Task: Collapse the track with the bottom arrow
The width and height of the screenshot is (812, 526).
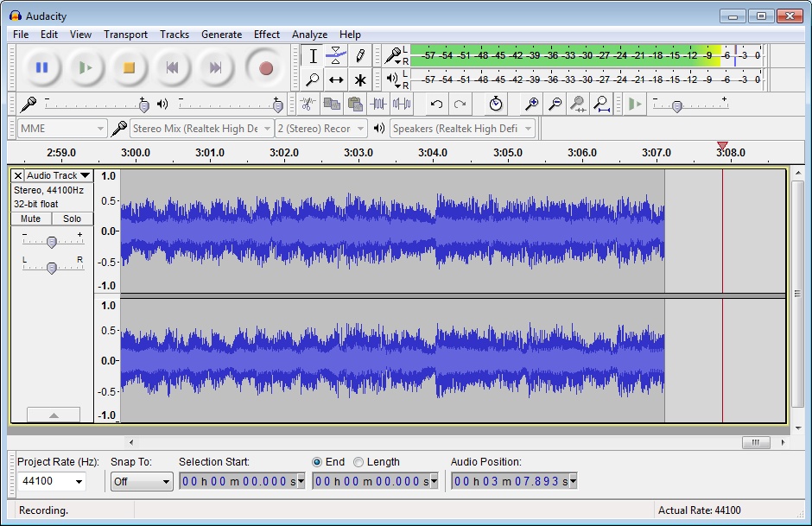Action: click(x=54, y=415)
